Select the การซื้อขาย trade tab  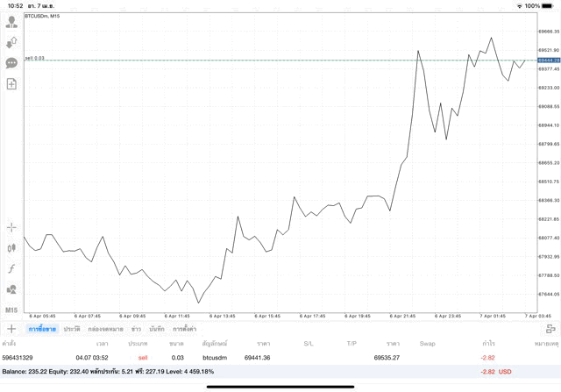pos(41,329)
